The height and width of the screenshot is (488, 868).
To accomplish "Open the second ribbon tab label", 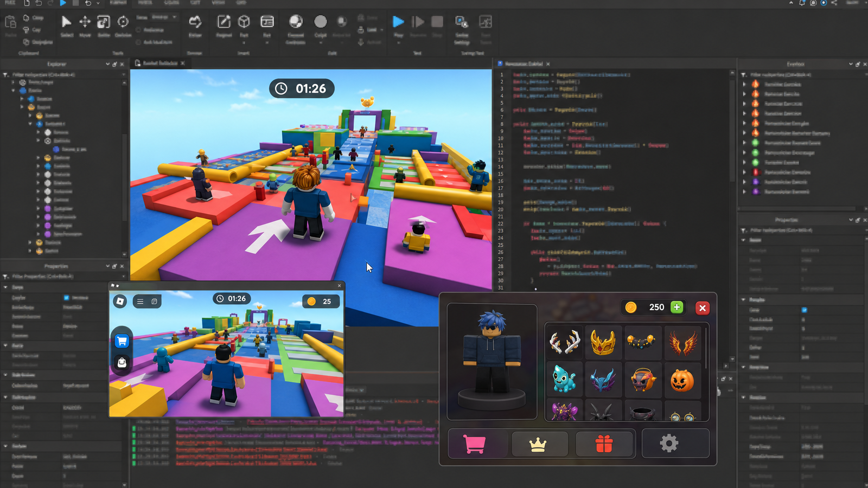I will coord(145,2).
